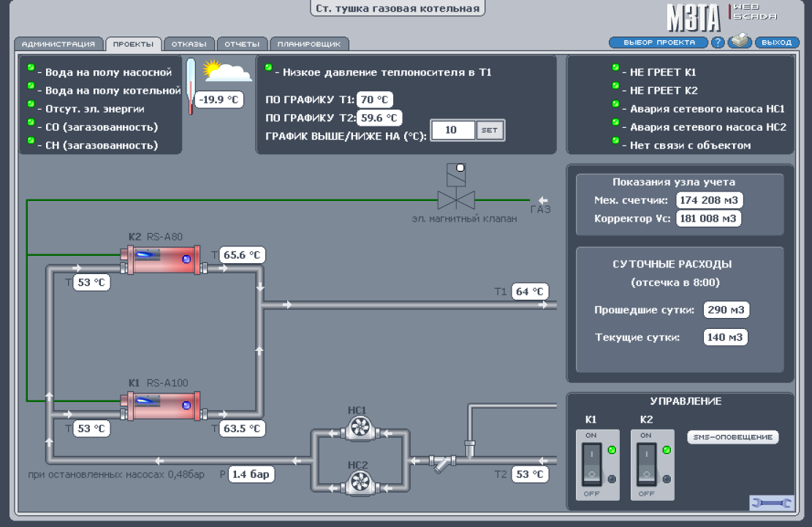
Task: Open the ВЫБОР ПРОЕКТА project selector
Action: pyautogui.click(x=659, y=42)
